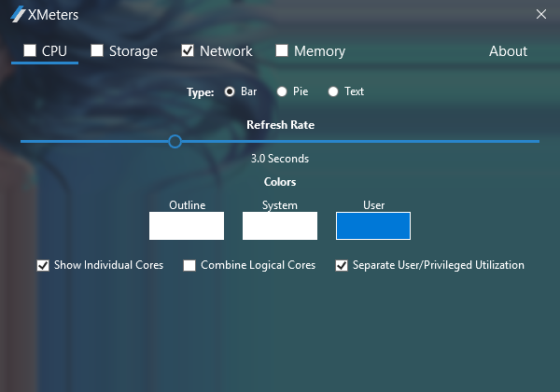Open the About page
The image size is (560, 392).
click(x=508, y=51)
